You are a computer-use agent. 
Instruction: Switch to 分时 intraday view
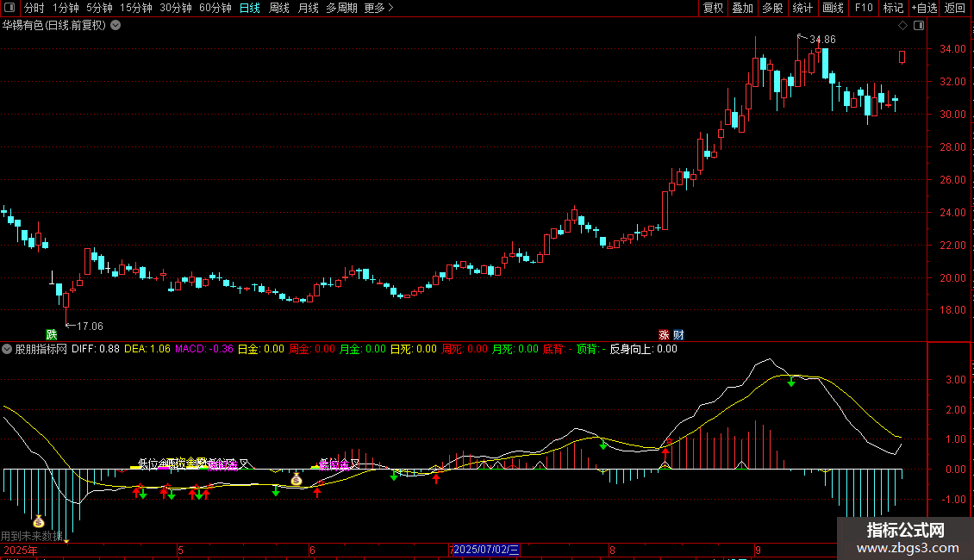click(x=34, y=8)
